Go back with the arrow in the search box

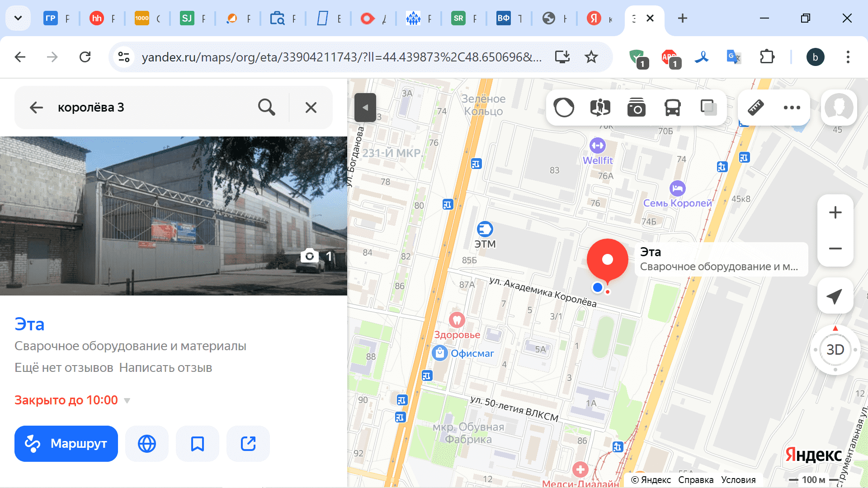(x=36, y=108)
